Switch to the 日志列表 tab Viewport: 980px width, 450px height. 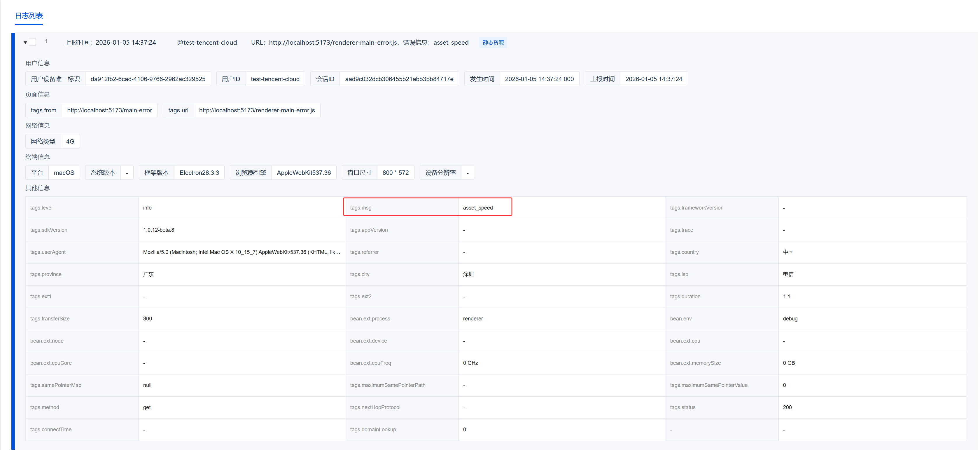[29, 16]
